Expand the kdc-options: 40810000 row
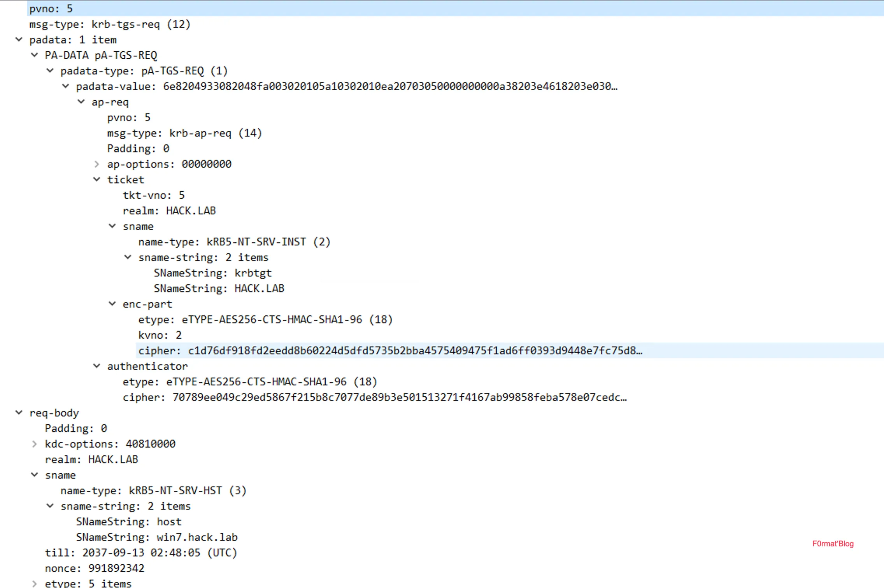The image size is (884, 588). [x=35, y=444]
